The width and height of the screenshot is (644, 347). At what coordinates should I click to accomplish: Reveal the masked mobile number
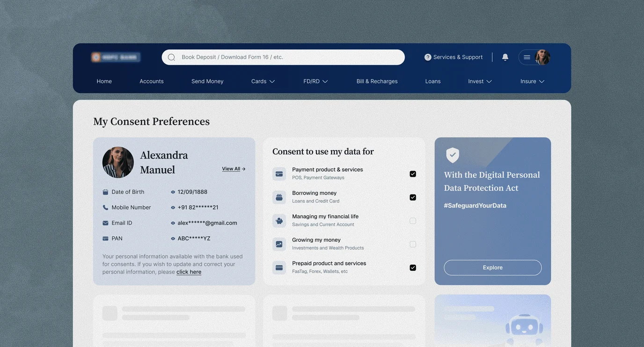click(173, 208)
